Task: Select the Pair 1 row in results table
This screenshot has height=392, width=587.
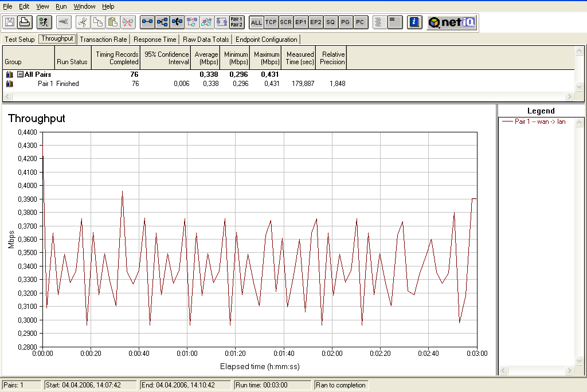Action: [50, 84]
